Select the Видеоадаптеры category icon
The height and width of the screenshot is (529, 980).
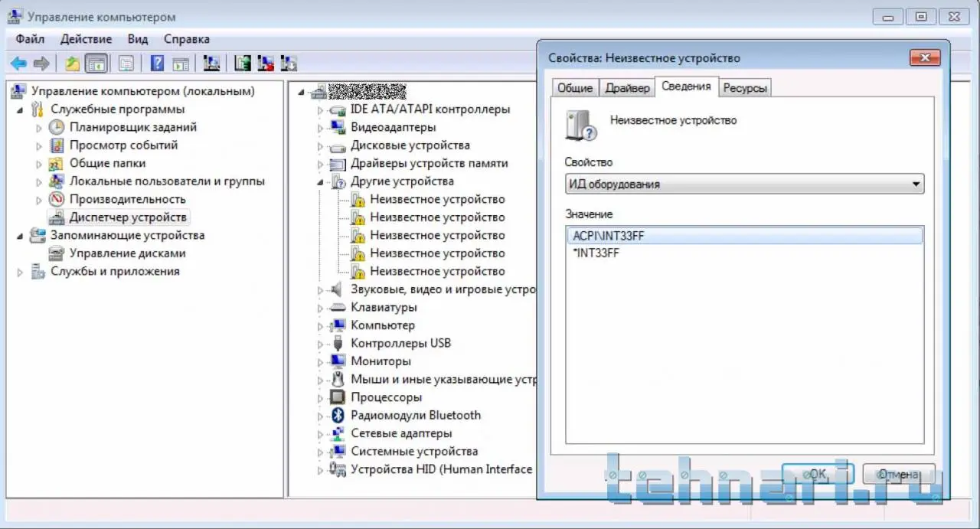(338, 127)
